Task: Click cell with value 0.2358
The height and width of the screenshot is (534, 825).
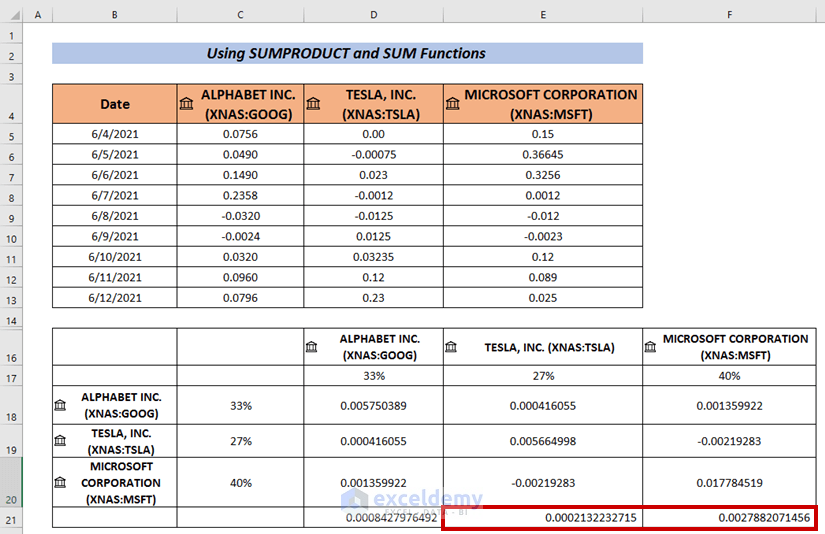Action: click(240, 196)
